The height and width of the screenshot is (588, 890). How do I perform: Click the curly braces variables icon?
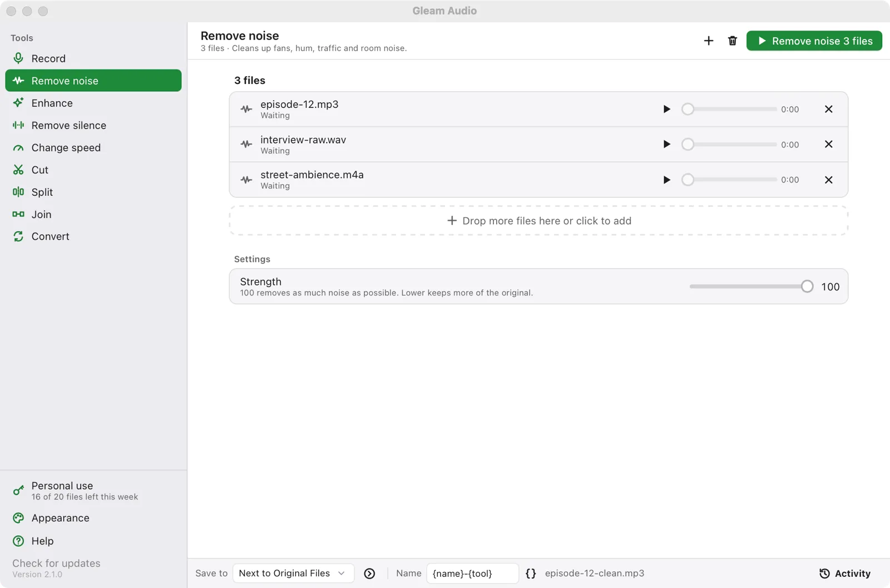(531, 574)
